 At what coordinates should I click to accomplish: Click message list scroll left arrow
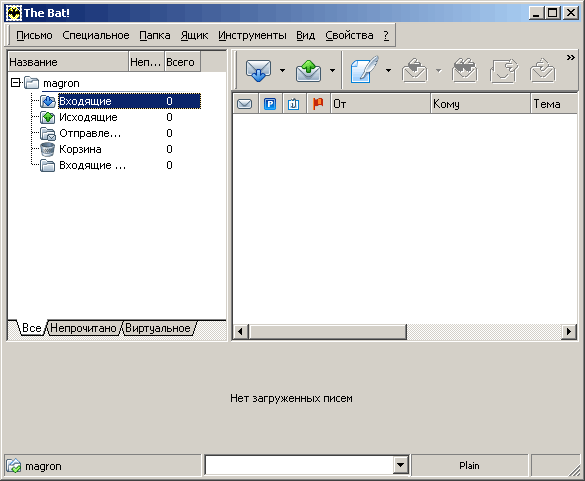241,332
